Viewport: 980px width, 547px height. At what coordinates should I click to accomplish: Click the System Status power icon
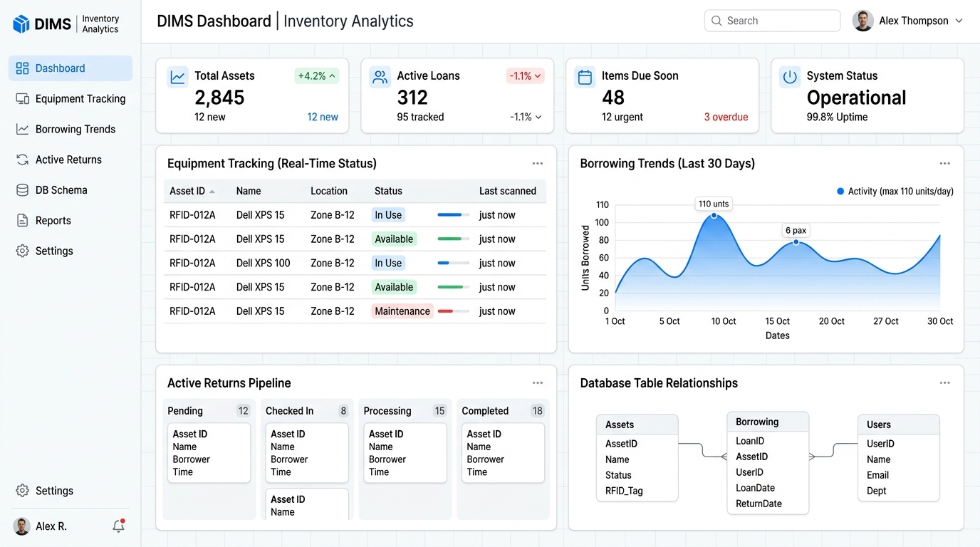pos(790,77)
